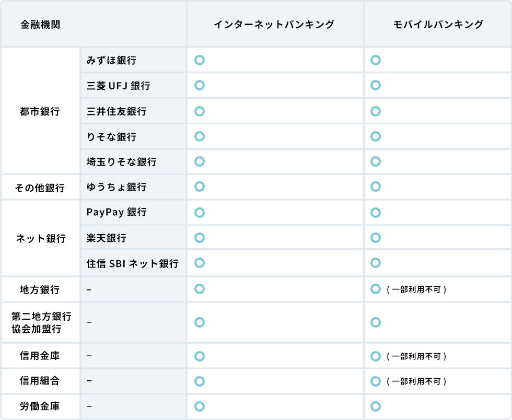Click the Mobile Banking circle for 住信SBIネット銀行
Screen dimensions: 512x420
(375, 263)
